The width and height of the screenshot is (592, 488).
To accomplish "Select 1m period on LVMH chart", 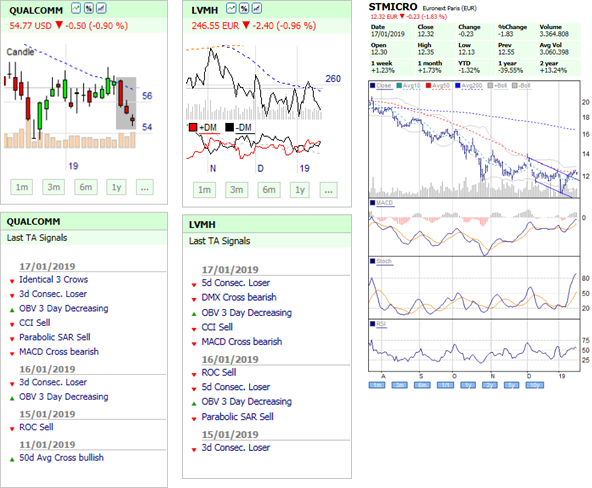I will pos(205,190).
